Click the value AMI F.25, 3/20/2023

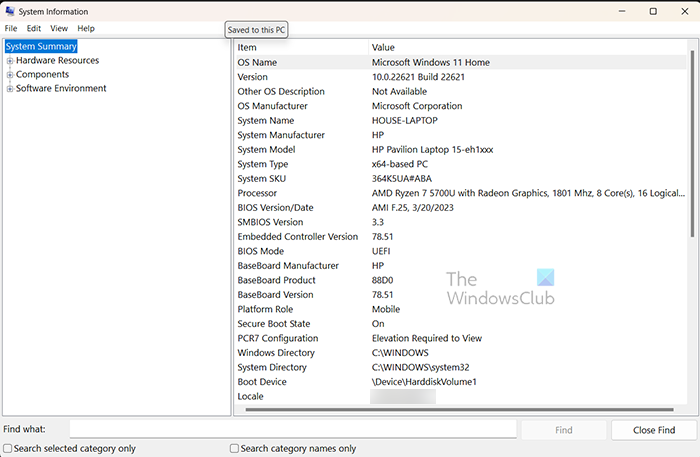(412, 208)
